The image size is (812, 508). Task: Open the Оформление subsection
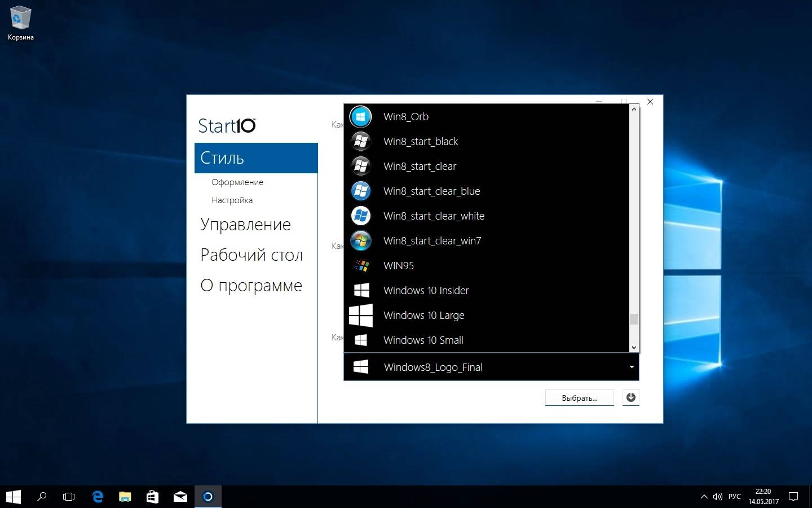tap(237, 182)
